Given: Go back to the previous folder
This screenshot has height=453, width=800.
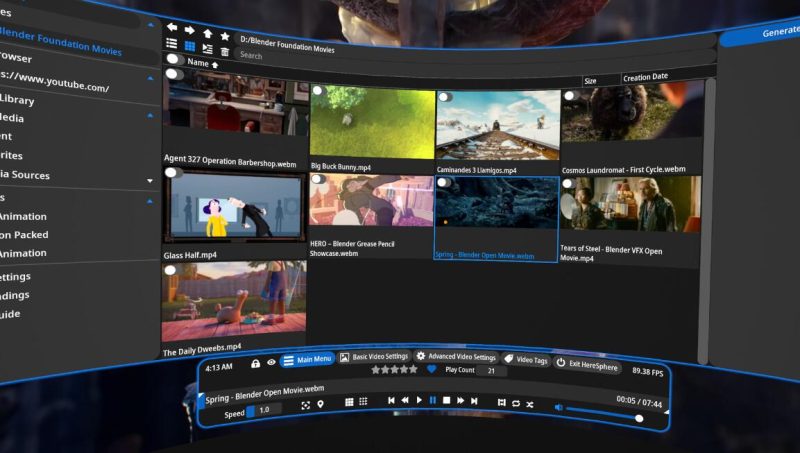Looking at the screenshot, I should click(x=172, y=27).
